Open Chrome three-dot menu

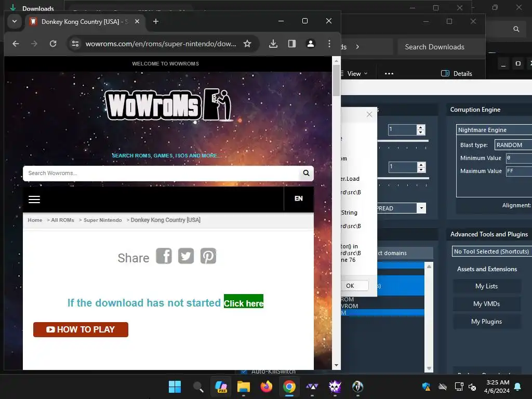point(329,44)
